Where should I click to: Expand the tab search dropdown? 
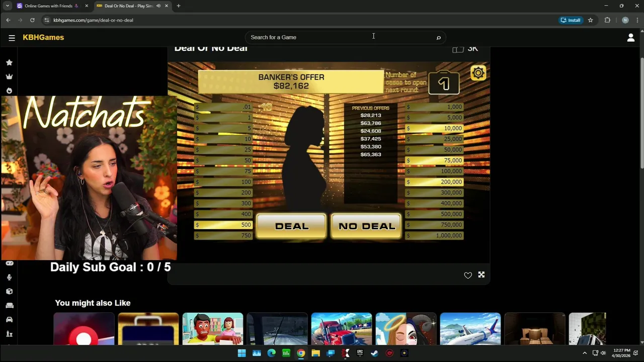(7, 6)
